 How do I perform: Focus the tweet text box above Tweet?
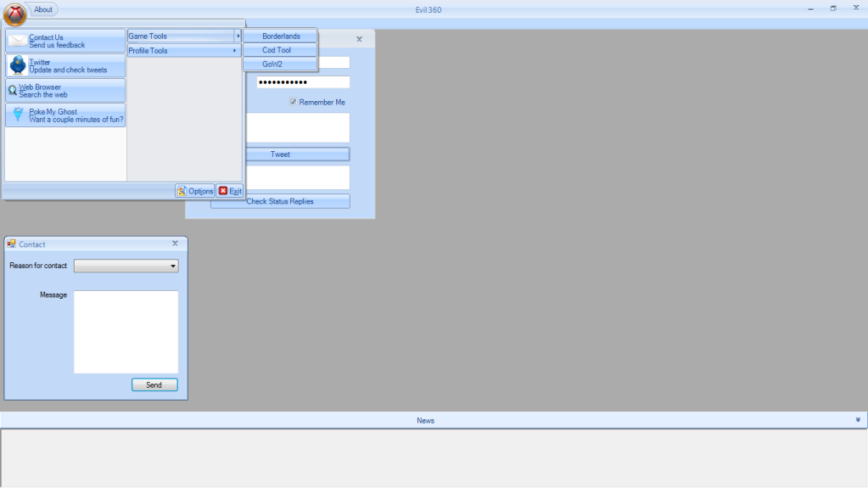point(297,128)
